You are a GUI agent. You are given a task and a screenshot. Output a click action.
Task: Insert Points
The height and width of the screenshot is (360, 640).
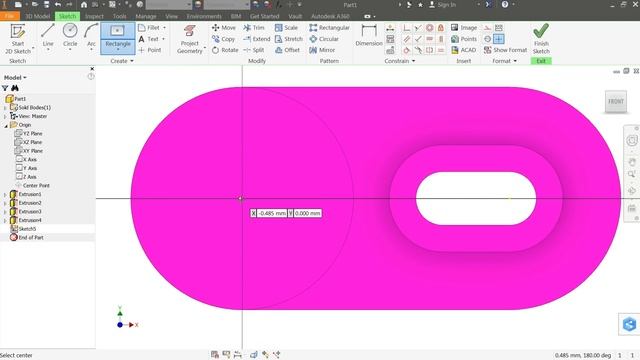(464, 39)
